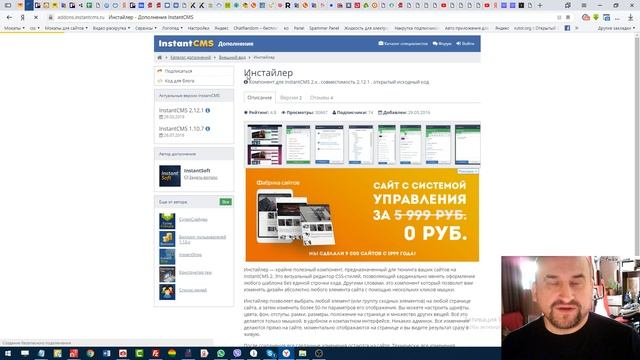This screenshot has width=640, height=360.
Task: Open info icon next to InstantCMS 1.10.7
Action: 208,129
